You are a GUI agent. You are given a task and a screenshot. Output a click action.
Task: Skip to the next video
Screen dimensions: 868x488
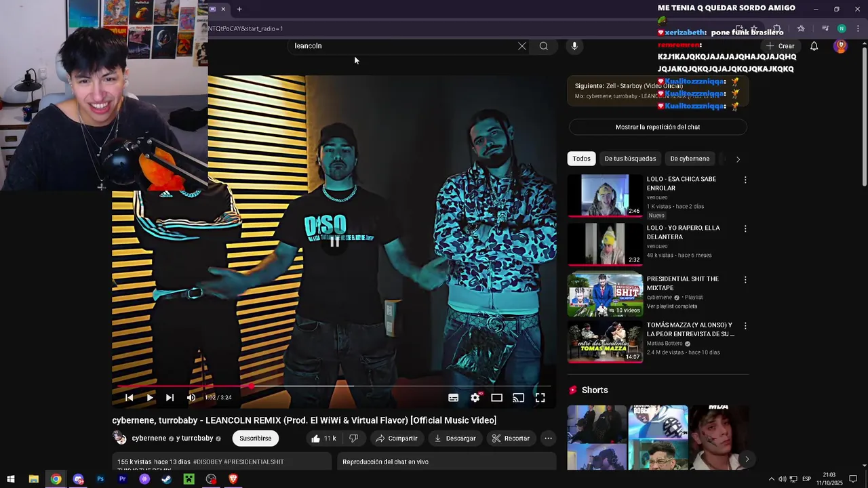pos(170,398)
